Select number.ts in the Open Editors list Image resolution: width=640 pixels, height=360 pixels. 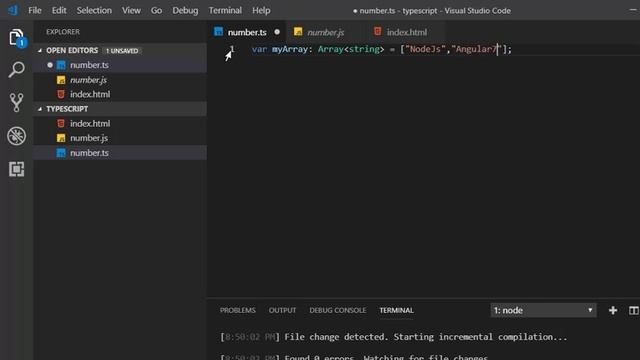(120, 65)
